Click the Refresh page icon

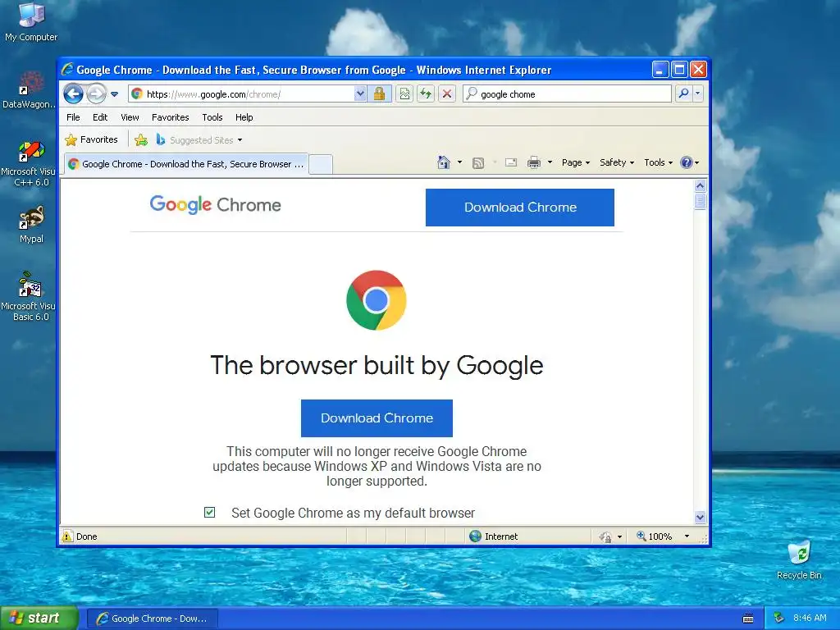426,94
